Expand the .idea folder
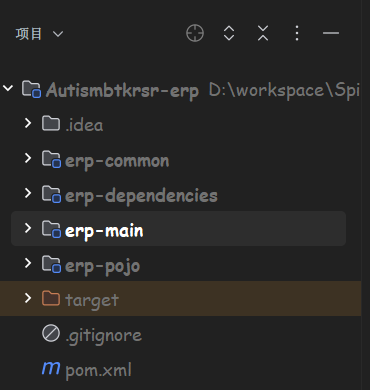Image resolution: width=370 pixels, height=390 pixels. 28,123
